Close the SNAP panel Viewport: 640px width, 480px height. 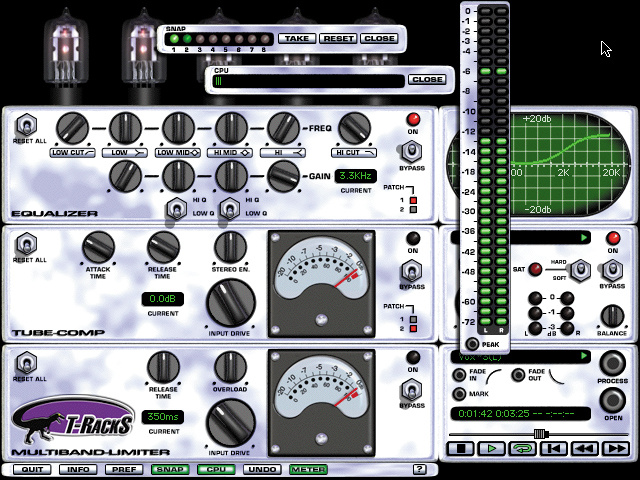379,38
